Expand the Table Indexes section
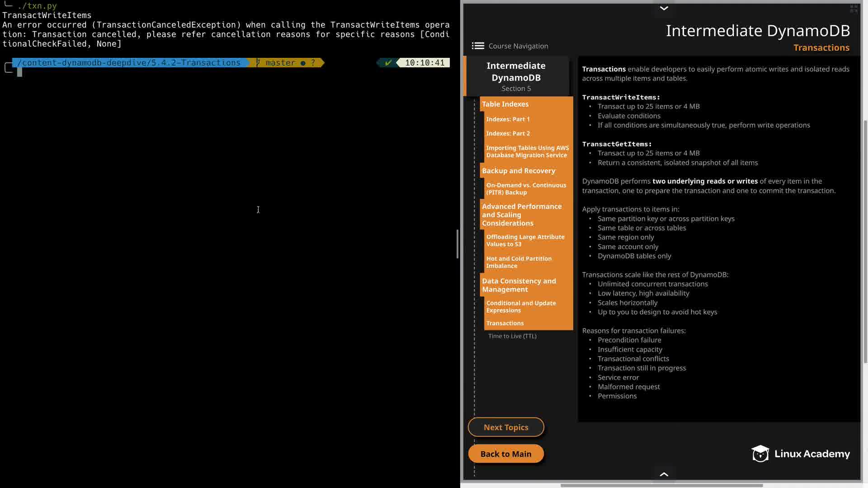Viewport: 868px width, 488px height. tap(505, 104)
